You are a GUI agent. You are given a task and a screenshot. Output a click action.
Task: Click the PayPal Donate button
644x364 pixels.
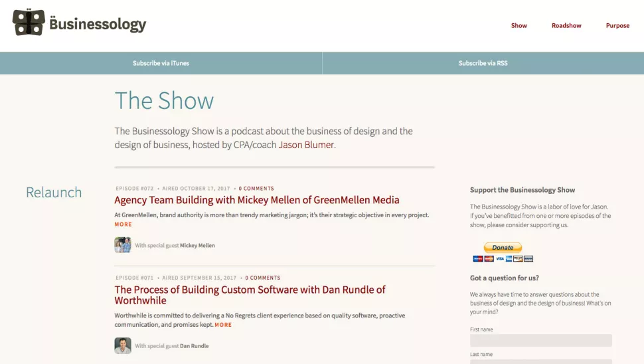coord(503,247)
